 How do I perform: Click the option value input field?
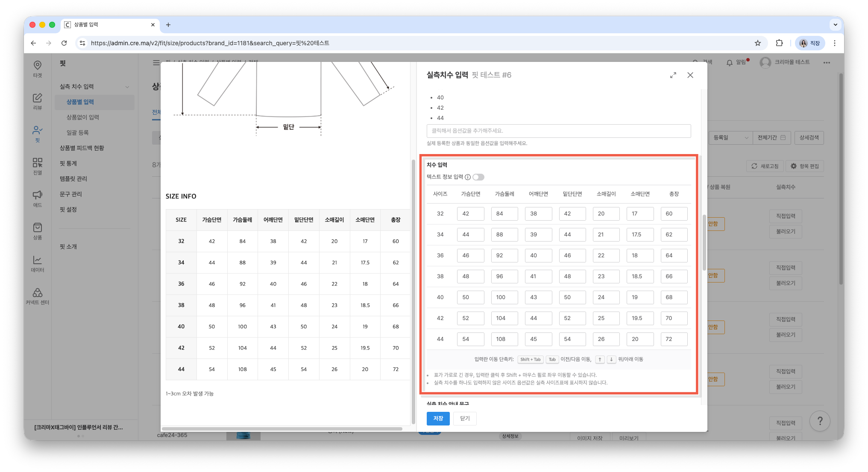click(558, 131)
